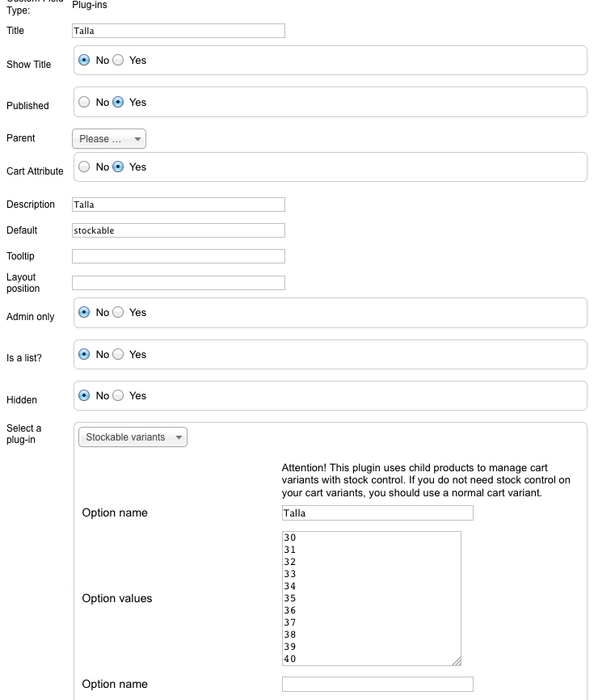
Task: Set Is a list to No
Action: (84, 354)
